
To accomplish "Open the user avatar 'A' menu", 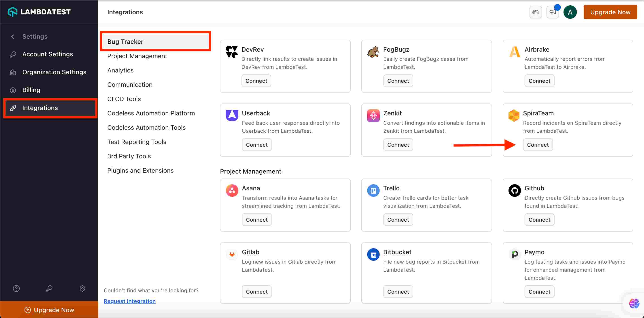I will (570, 12).
